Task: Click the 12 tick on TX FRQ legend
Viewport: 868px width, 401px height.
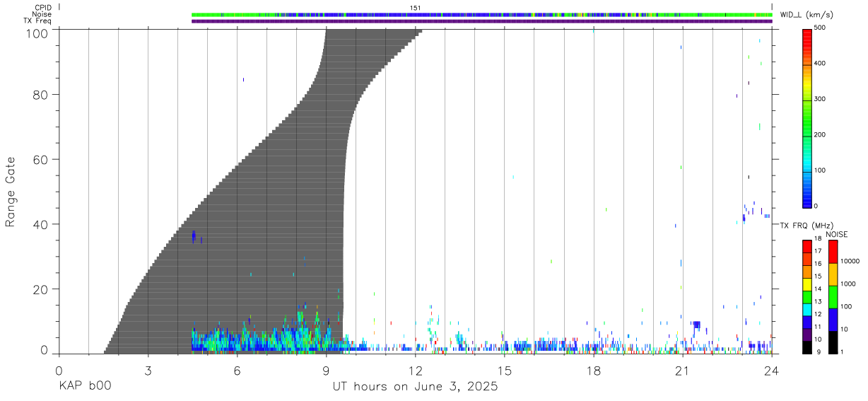Action: coord(817,314)
